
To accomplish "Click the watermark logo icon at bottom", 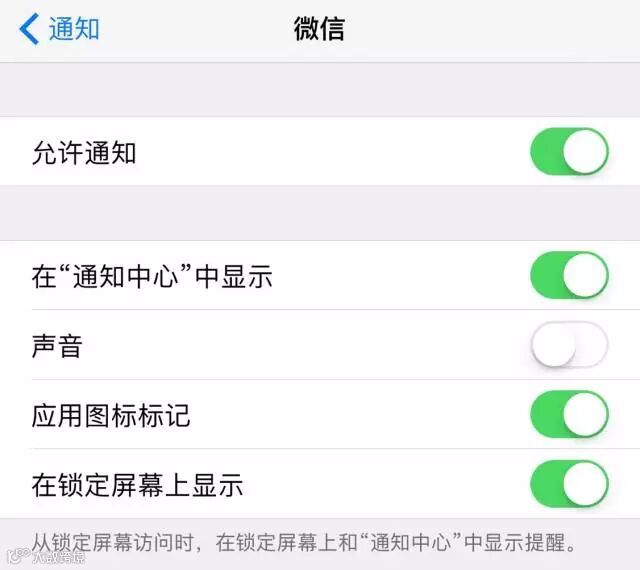I will point(18,556).
